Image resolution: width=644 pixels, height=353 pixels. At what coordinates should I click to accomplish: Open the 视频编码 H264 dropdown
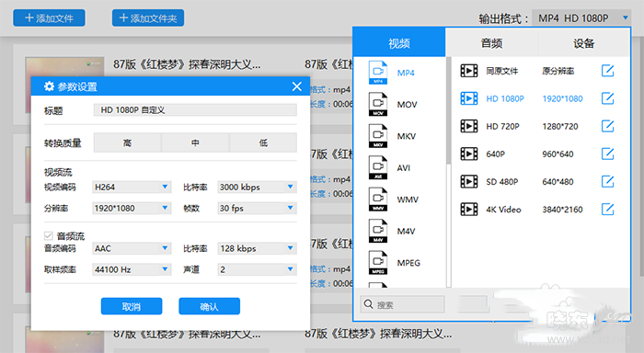[x=132, y=187]
